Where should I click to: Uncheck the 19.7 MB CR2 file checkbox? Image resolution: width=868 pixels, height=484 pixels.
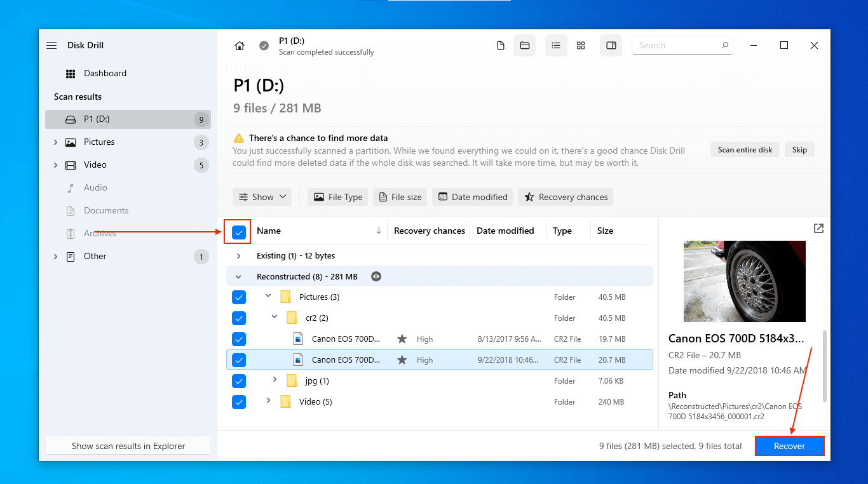239,339
